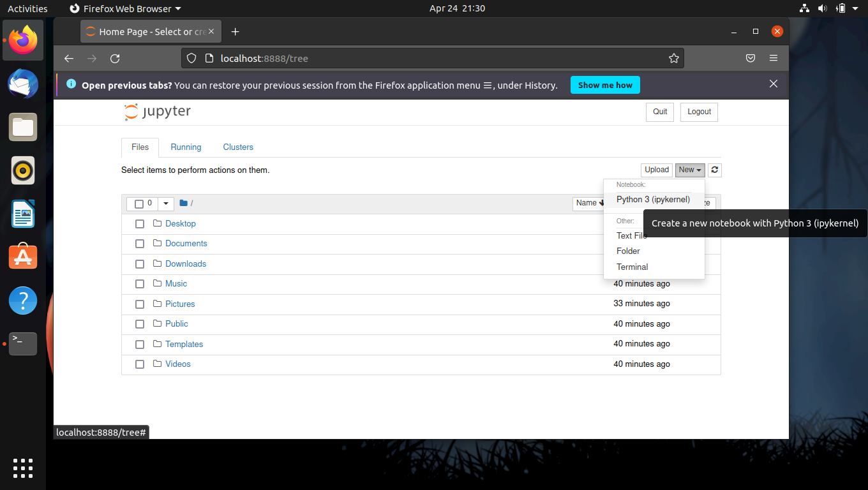This screenshot has height=490, width=868.
Task: Select Python 3 (ipykernel) notebook option
Action: [x=654, y=200]
